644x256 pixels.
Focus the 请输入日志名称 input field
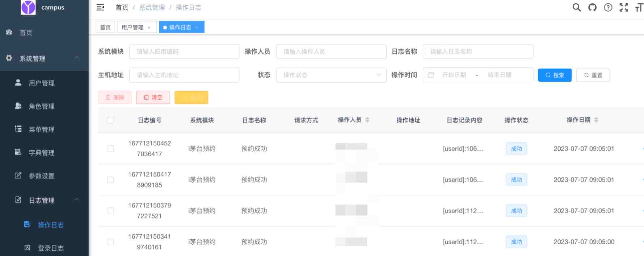(477, 51)
